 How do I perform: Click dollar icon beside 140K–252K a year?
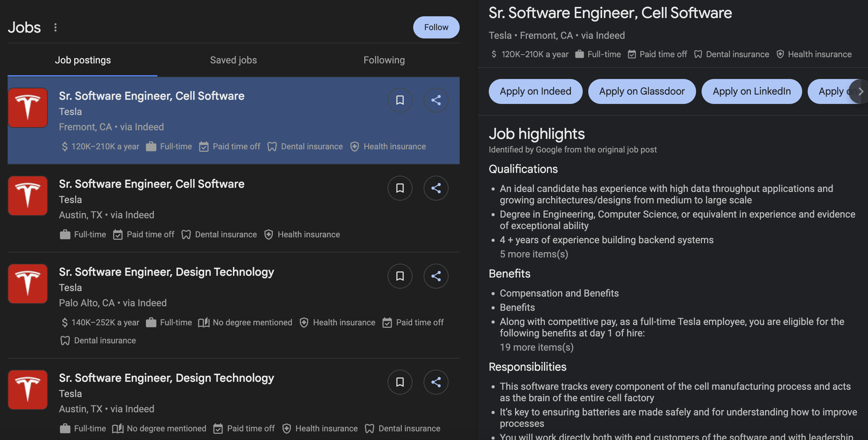[64, 323]
